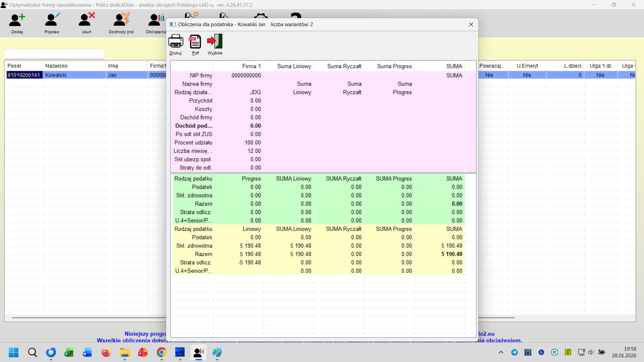
Task: Open the Windows Start menu
Action: tap(13, 353)
